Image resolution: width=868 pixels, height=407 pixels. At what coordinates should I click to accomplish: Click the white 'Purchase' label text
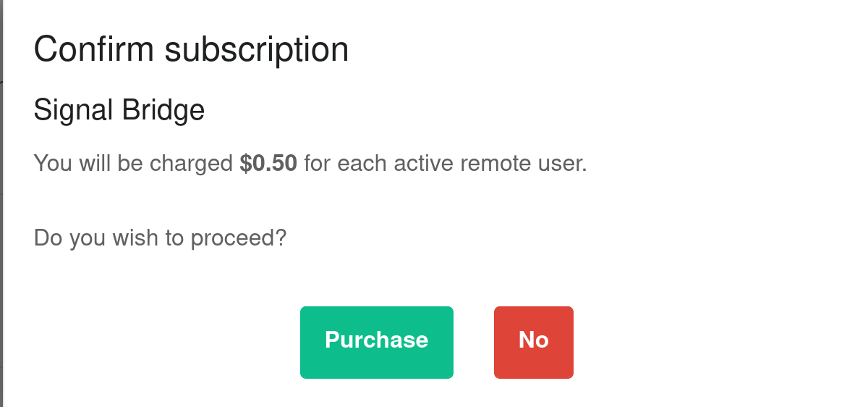tap(377, 340)
